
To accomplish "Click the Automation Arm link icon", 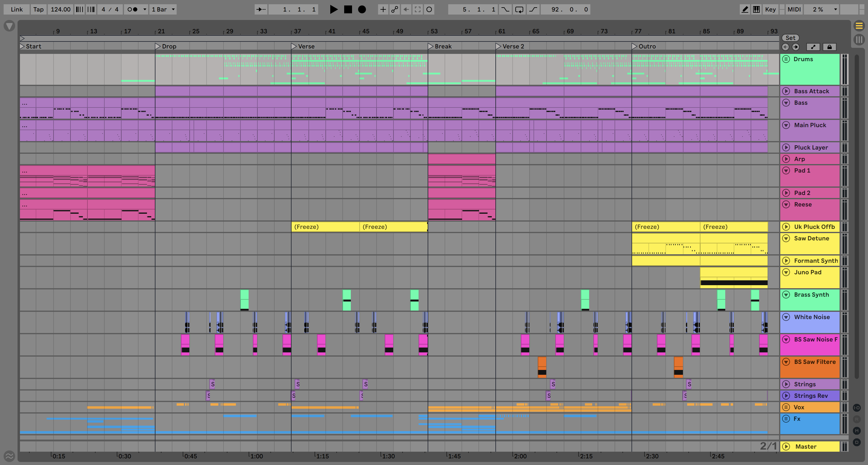I will (x=395, y=9).
